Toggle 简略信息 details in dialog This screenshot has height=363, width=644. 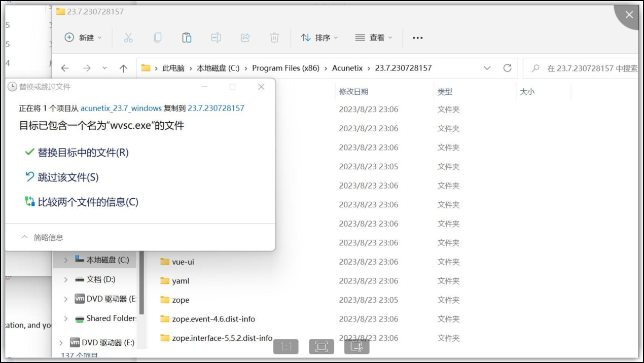[42, 237]
